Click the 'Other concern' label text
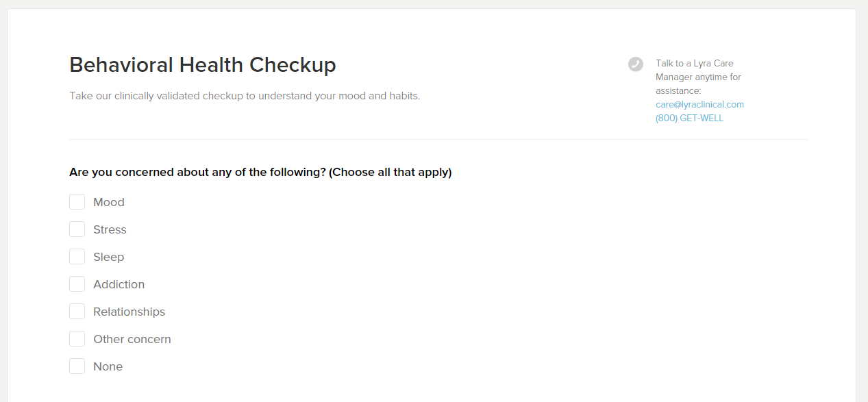Viewport: 868px width, 402px height. pyautogui.click(x=132, y=339)
